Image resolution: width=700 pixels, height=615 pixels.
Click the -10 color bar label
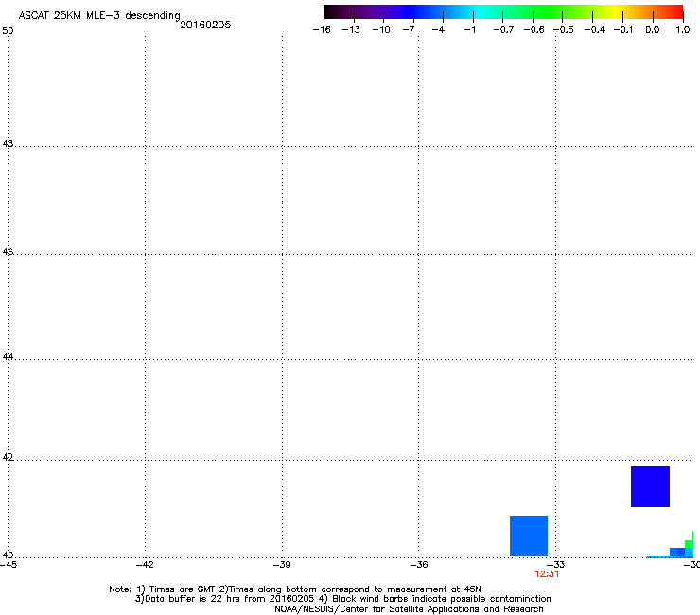[x=381, y=30]
